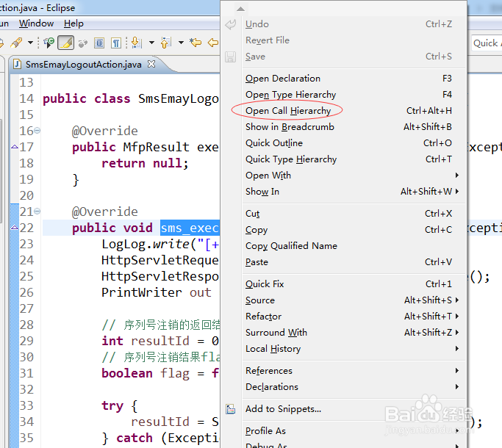Open the Next Annotation dropdown arrow
Screen dimensions: 502x448
point(151,43)
